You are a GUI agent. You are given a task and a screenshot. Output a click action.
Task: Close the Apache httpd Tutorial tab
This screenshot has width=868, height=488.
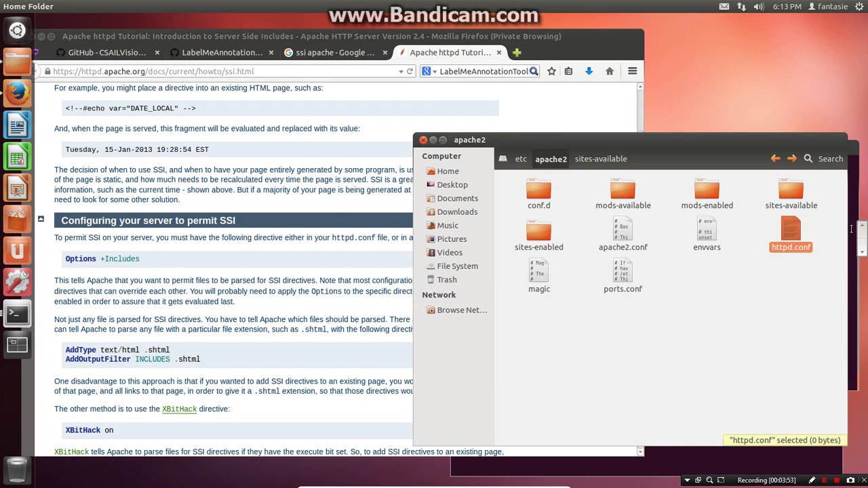[x=499, y=52]
